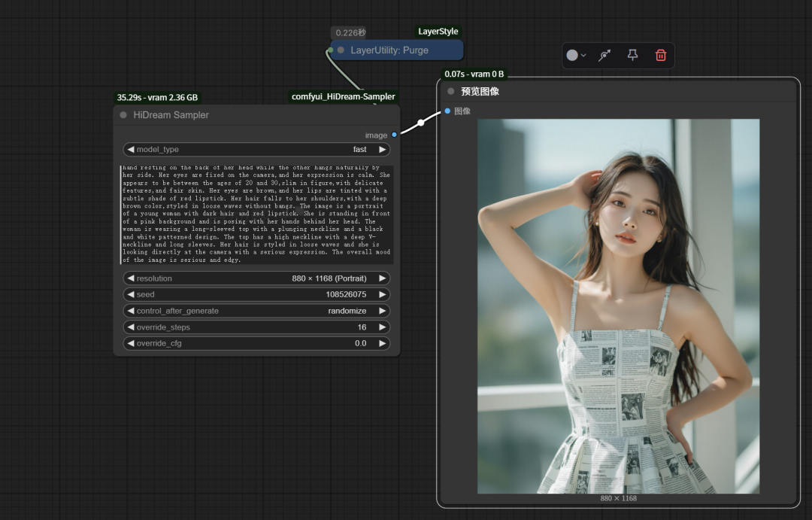Viewport: 812px width, 520px height.
Task: Pin the selected node with pin icon
Action: pos(632,55)
